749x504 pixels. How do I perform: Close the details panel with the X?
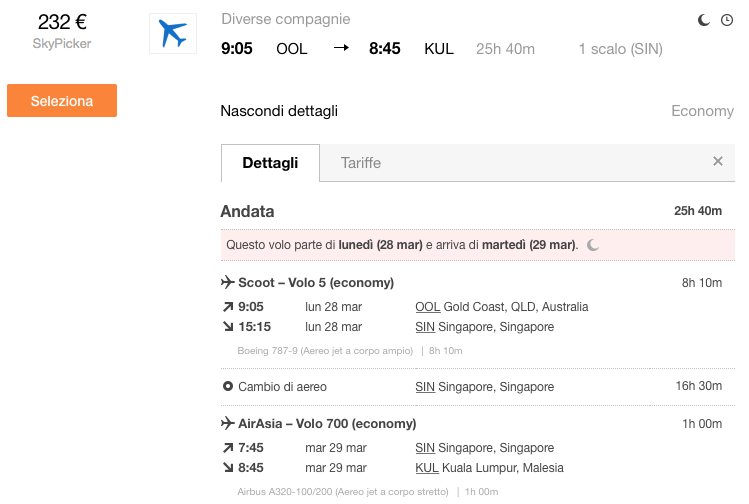click(x=717, y=161)
